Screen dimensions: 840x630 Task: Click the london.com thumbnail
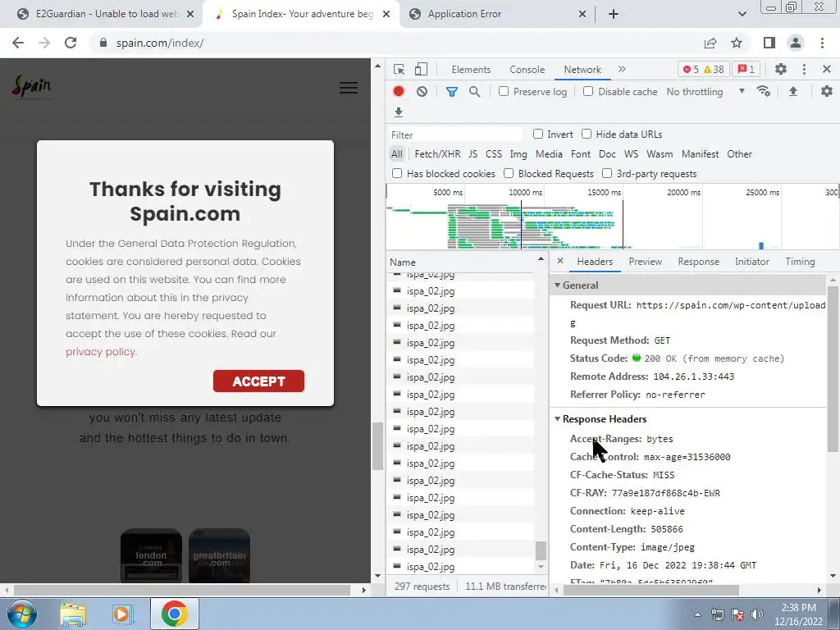(x=151, y=555)
